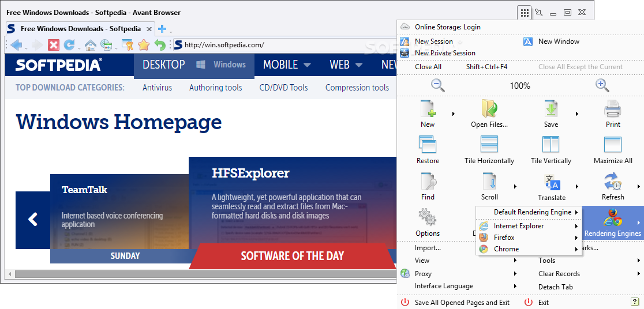Go to Home page icon

click(91, 45)
